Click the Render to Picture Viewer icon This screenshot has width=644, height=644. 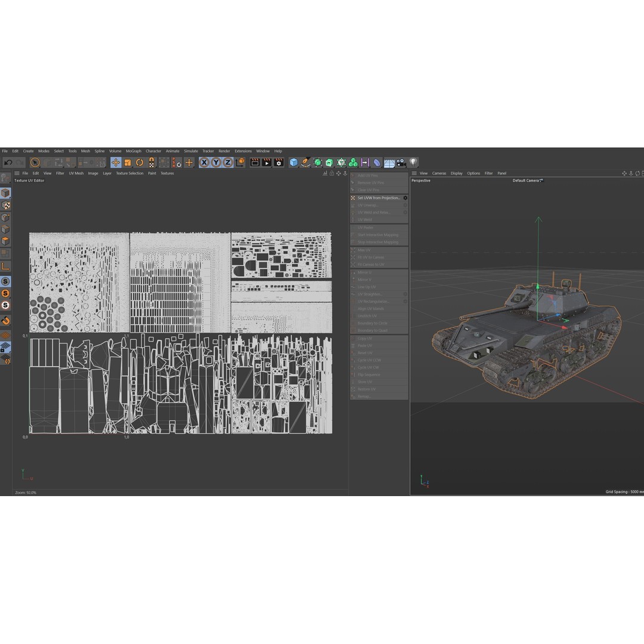pos(265,162)
